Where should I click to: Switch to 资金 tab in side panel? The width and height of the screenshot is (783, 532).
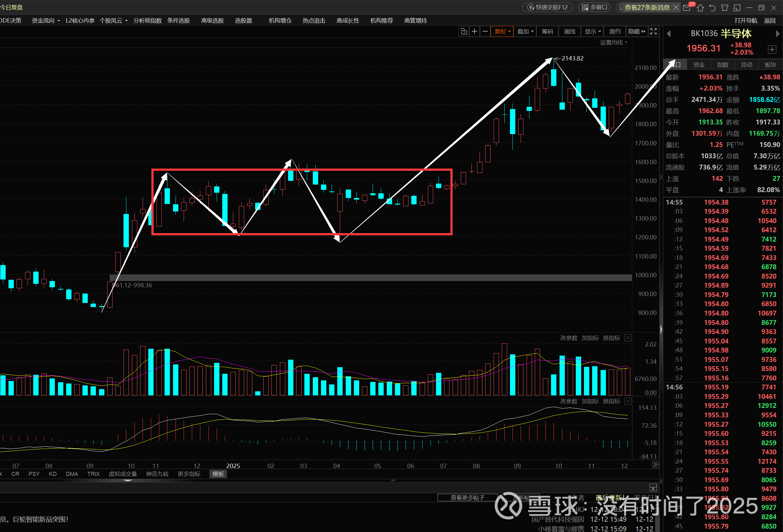[x=698, y=65]
